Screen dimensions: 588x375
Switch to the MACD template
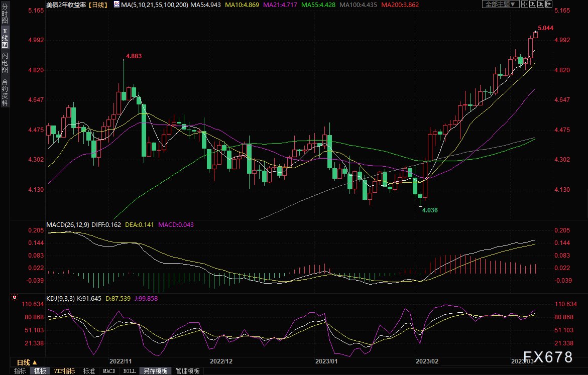point(109,371)
